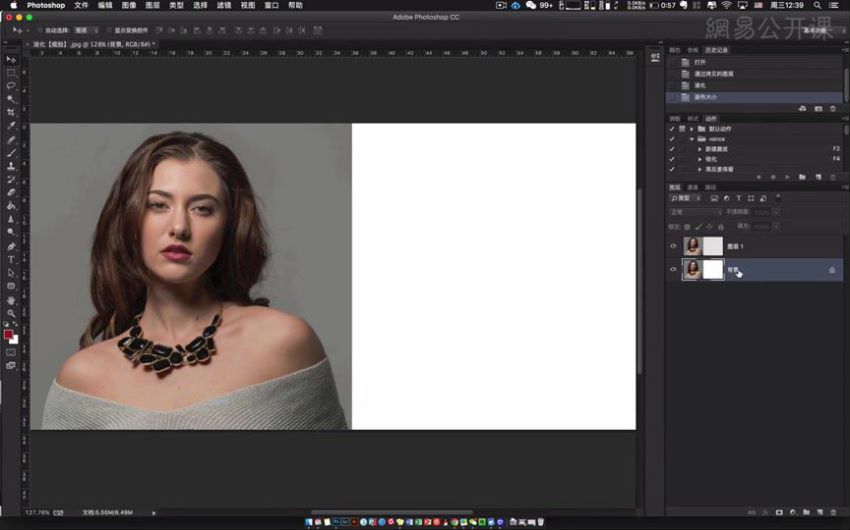850x530 pixels.
Task: Toggle visibility of 背景 layer
Action: click(673, 269)
